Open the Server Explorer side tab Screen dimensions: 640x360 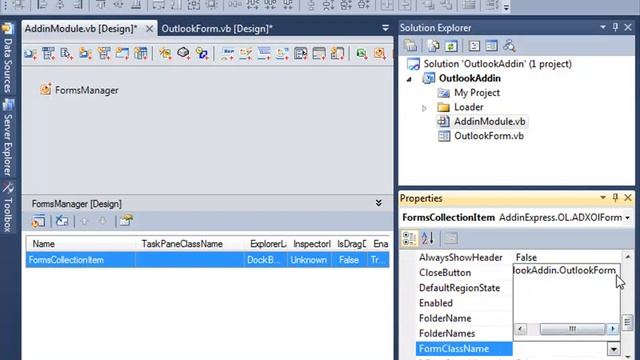tap(7, 138)
